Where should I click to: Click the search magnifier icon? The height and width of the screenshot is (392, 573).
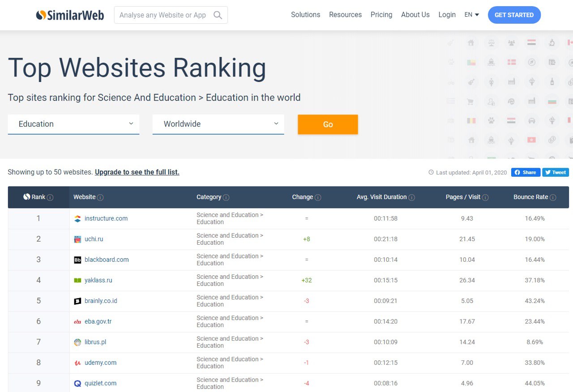pos(218,15)
